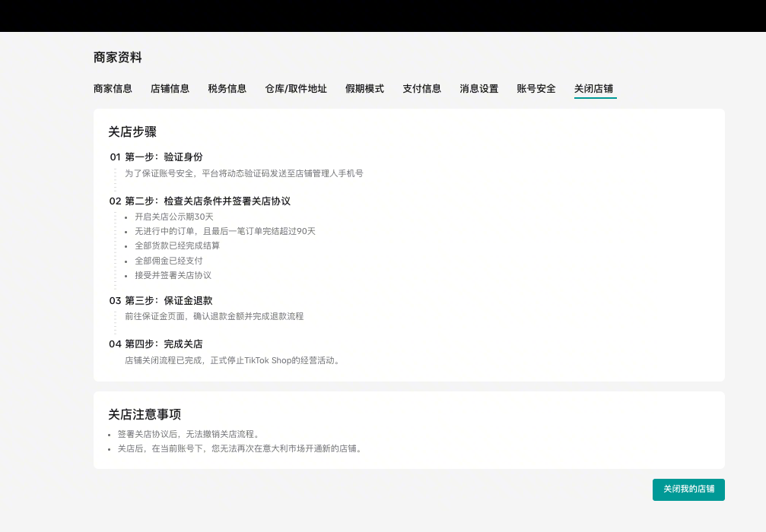Switch to the 店铺信息 tab

[170, 88]
